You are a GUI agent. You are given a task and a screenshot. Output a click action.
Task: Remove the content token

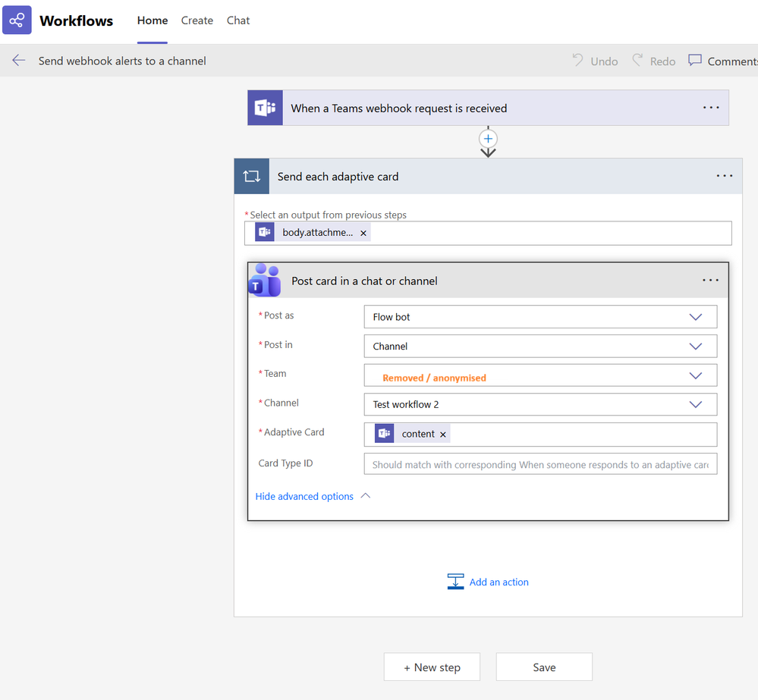pyautogui.click(x=443, y=435)
